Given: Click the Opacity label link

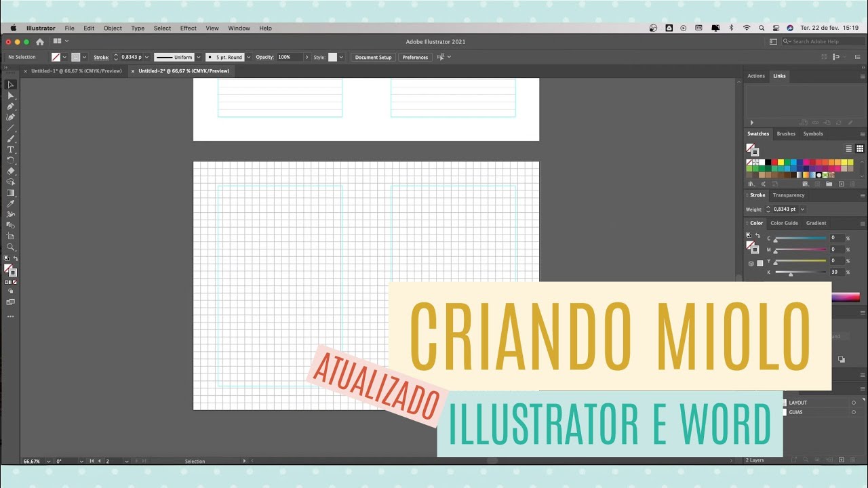Looking at the screenshot, I should [x=264, y=57].
